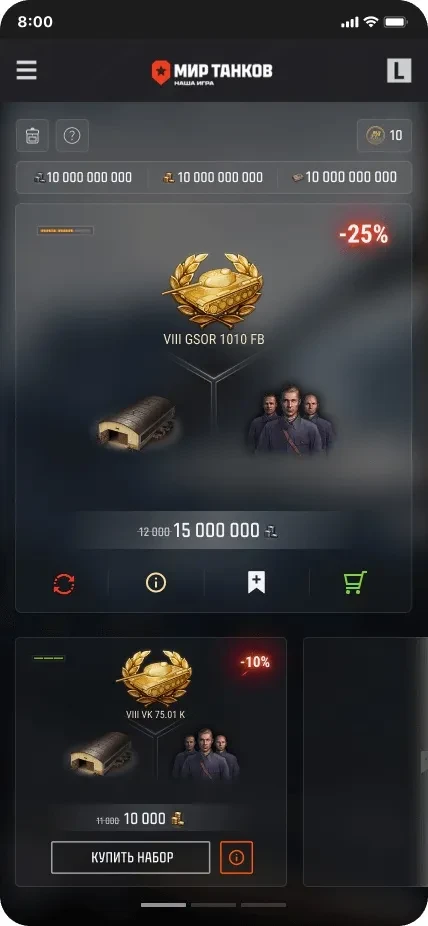Image resolution: width=428 pixels, height=926 pixels.
Task: Show info for GSOR 1010 FB bundle
Action: click(x=156, y=583)
